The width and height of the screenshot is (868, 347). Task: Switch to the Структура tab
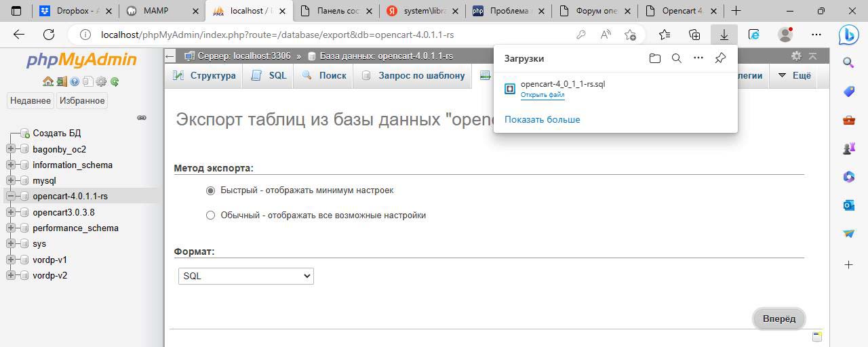point(205,76)
